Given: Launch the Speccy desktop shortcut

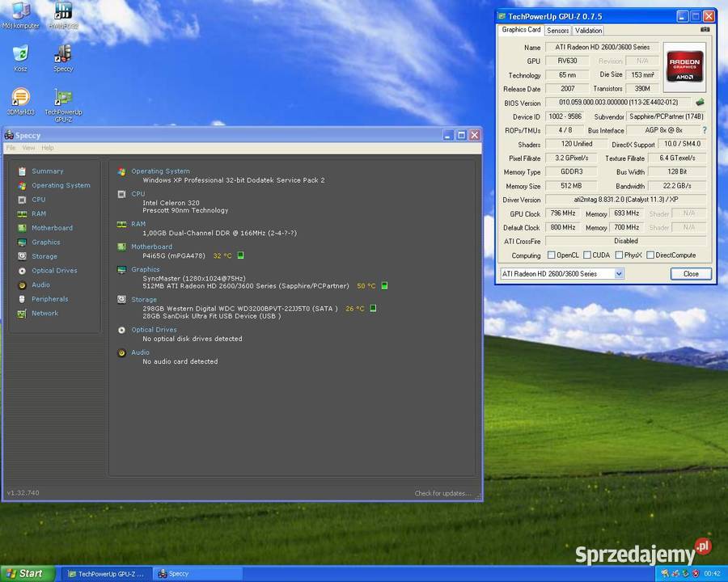Looking at the screenshot, I should pos(63,57).
